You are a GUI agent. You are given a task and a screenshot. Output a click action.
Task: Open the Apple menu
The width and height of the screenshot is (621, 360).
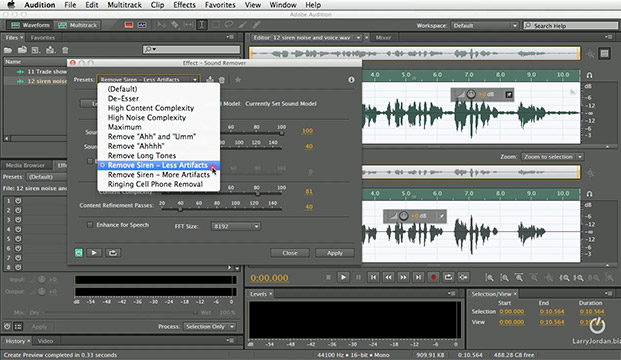coord(11,5)
